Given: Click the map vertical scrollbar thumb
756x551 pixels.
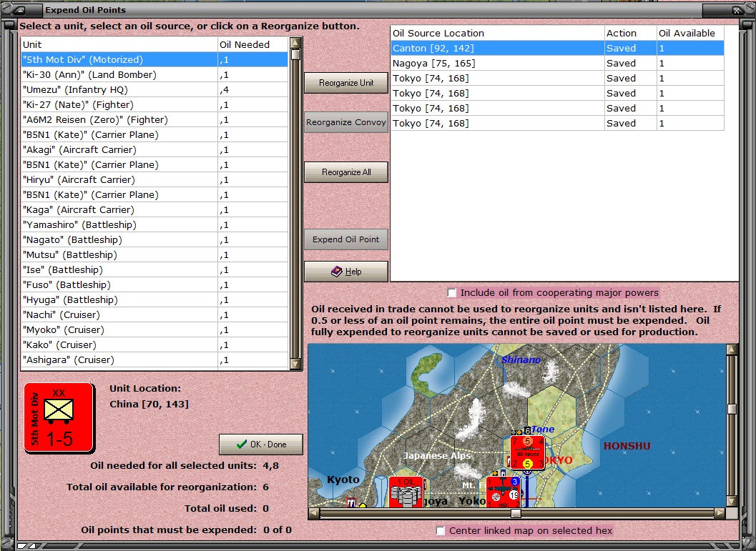Looking at the screenshot, I should tap(732, 409).
